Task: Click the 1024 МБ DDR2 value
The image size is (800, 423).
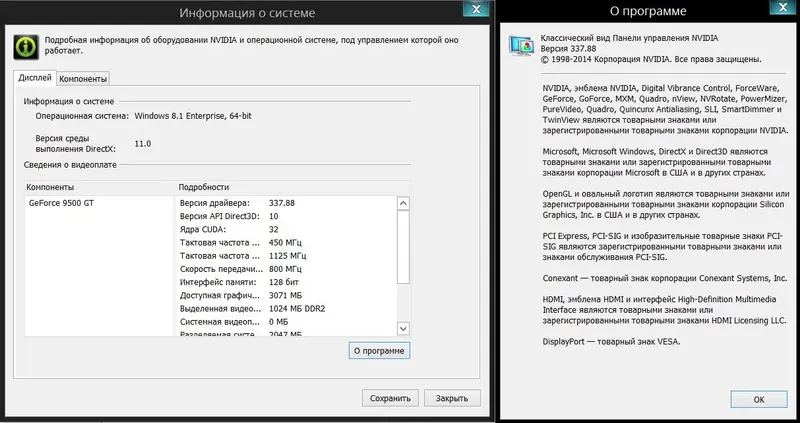Action: click(x=297, y=309)
